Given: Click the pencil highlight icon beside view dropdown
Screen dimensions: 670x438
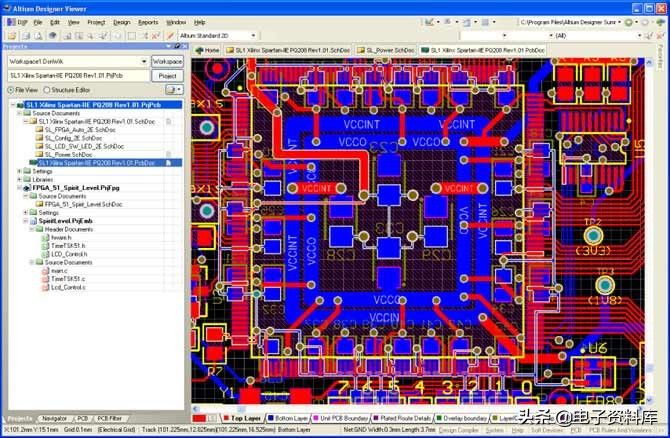Looking at the screenshot, I should (170, 35).
